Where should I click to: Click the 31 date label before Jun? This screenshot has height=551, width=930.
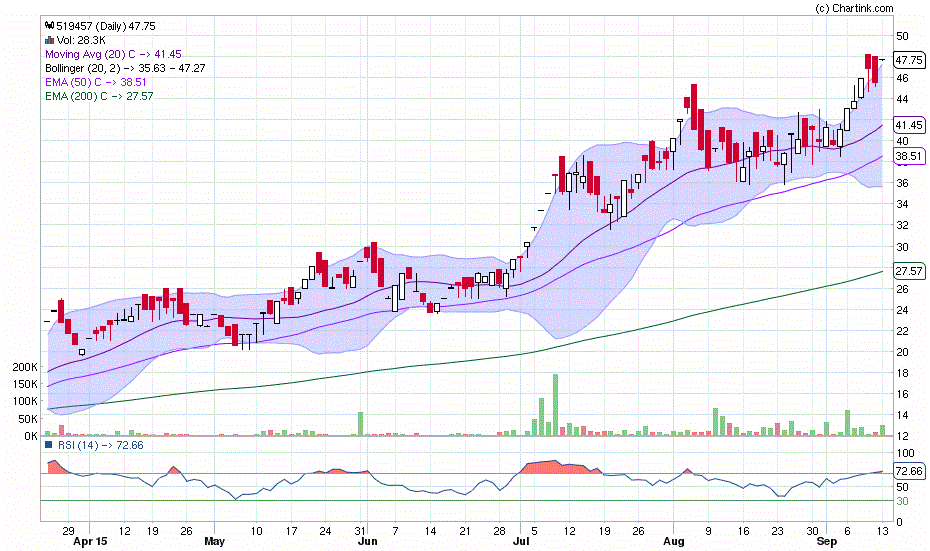click(x=360, y=531)
